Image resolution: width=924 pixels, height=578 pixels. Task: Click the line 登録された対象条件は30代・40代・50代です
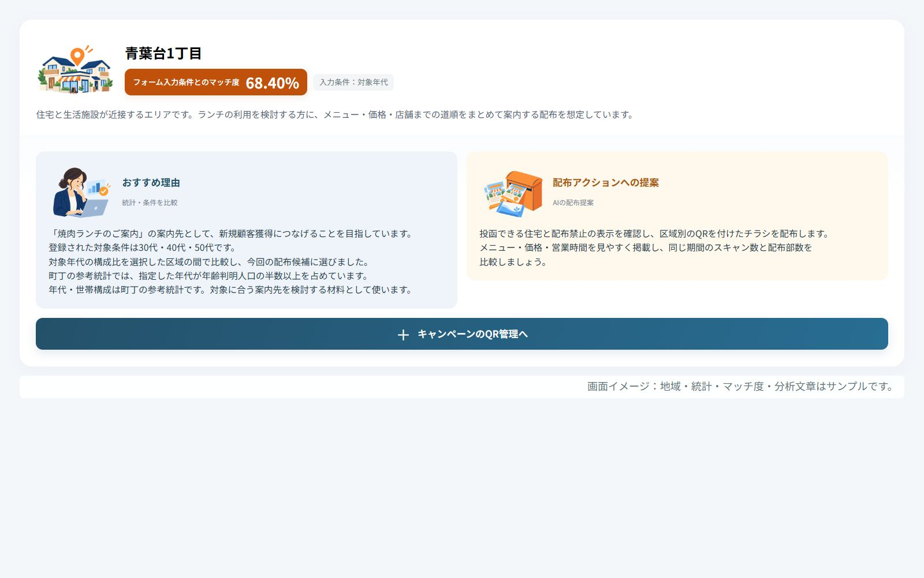pyautogui.click(x=143, y=247)
